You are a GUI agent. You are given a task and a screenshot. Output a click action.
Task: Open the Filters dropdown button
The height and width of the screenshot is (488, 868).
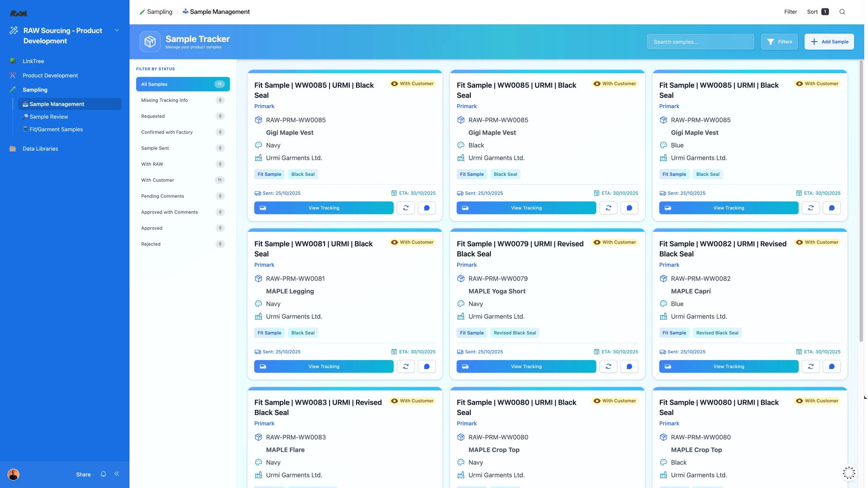779,42
